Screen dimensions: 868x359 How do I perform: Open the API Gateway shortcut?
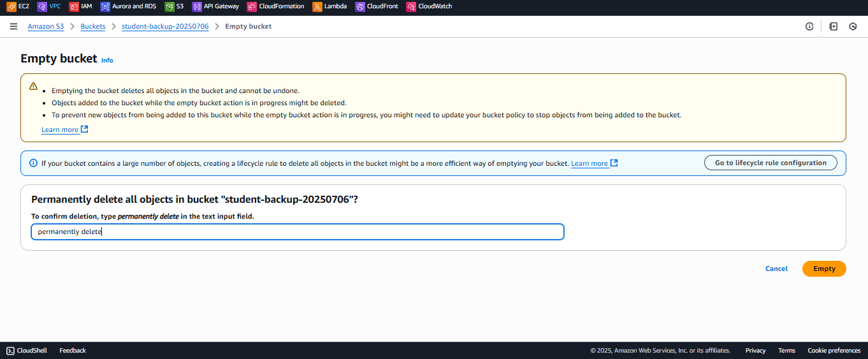pyautogui.click(x=216, y=6)
